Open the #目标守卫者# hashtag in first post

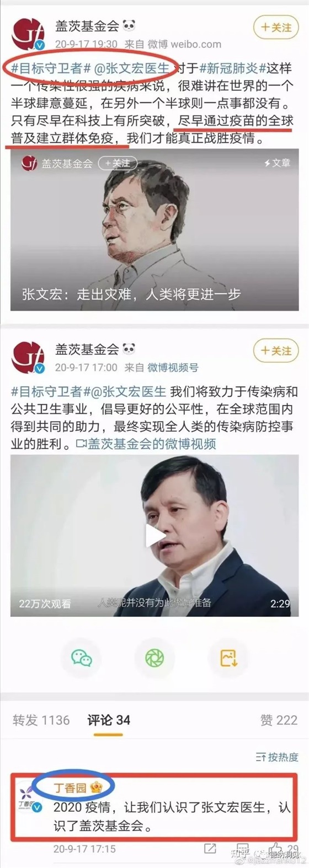click(47, 69)
